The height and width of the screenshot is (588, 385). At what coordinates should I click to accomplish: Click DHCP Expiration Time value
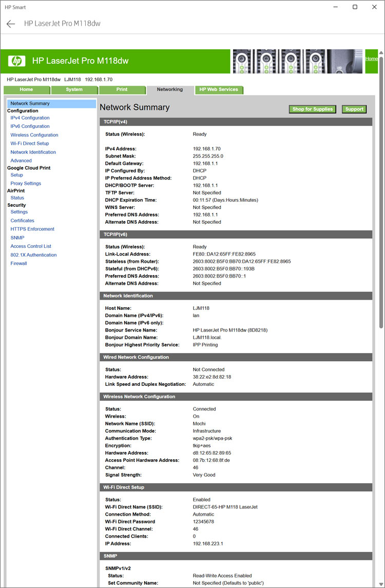pyautogui.click(x=225, y=200)
